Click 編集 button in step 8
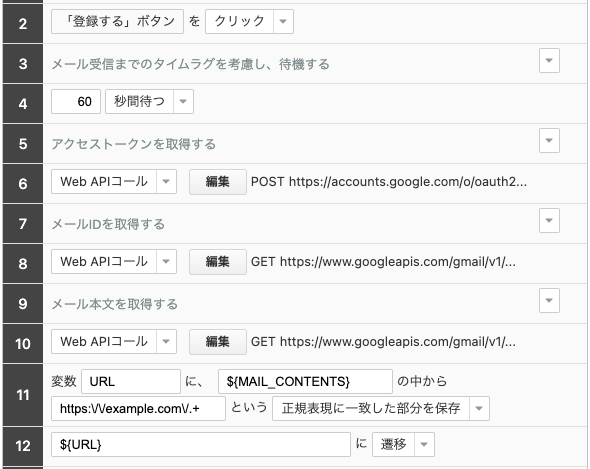Viewport: 590px width, 469px height. click(x=218, y=262)
